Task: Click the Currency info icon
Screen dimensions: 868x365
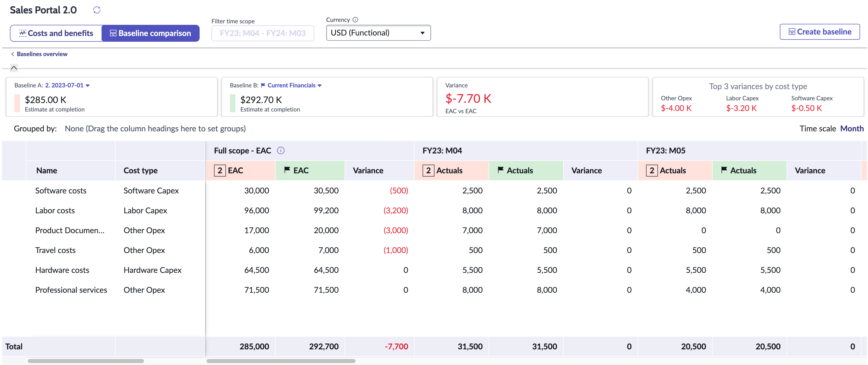Action: pyautogui.click(x=355, y=20)
